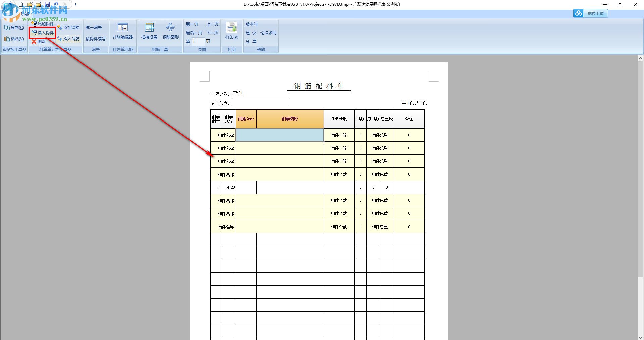Click 分 享 share link

[x=251, y=42]
